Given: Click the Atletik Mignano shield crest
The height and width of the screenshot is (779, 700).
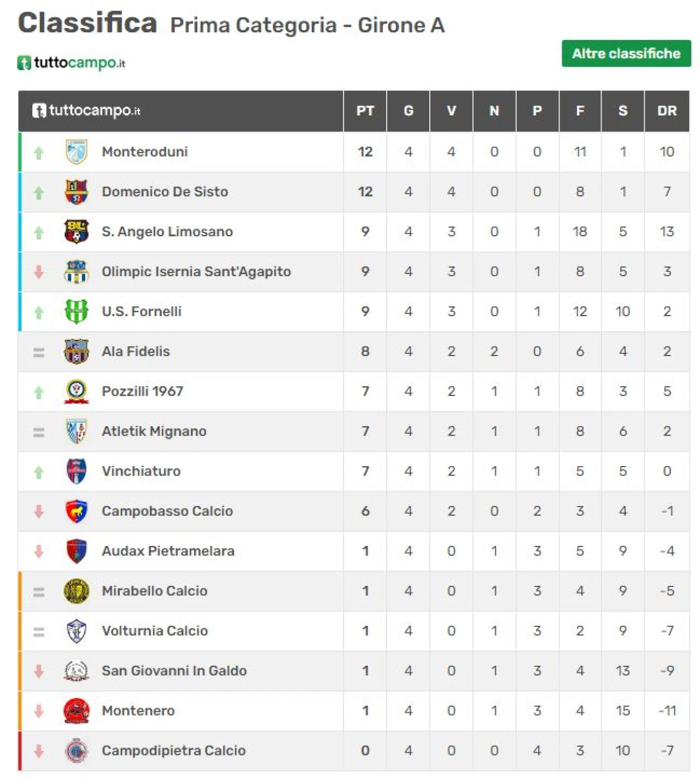Looking at the screenshot, I should click(77, 431).
